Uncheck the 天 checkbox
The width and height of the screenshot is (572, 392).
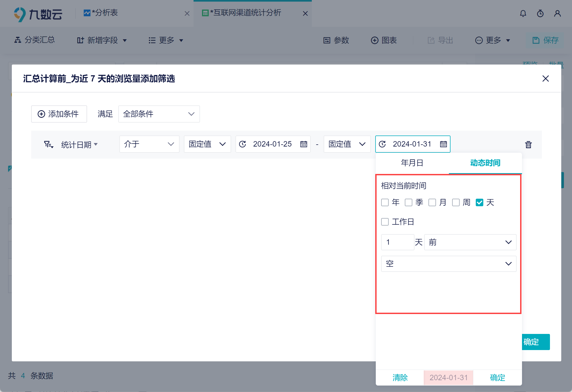point(479,202)
